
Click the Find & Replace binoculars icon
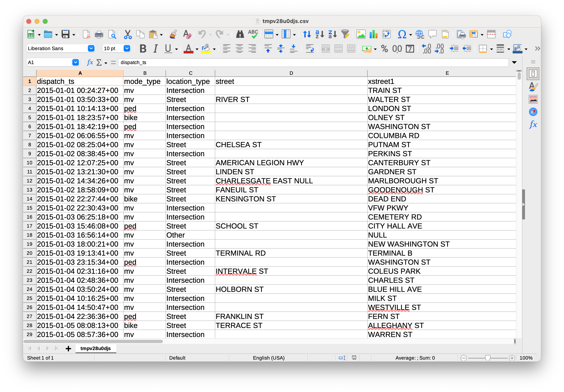click(240, 34)
